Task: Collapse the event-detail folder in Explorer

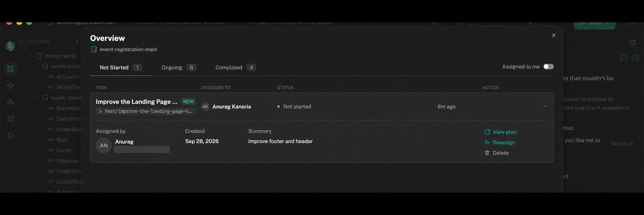Action: coord(36,98)
